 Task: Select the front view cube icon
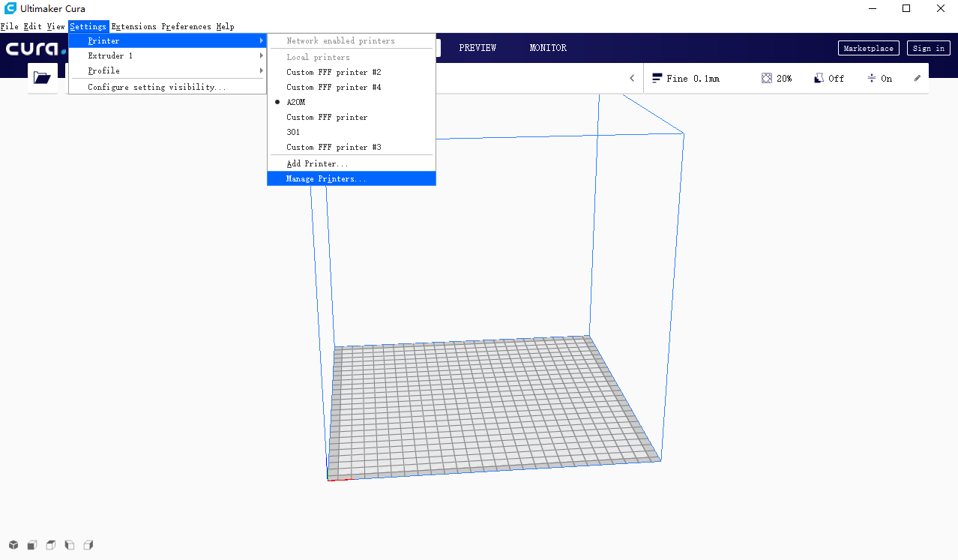click(32, 545)
